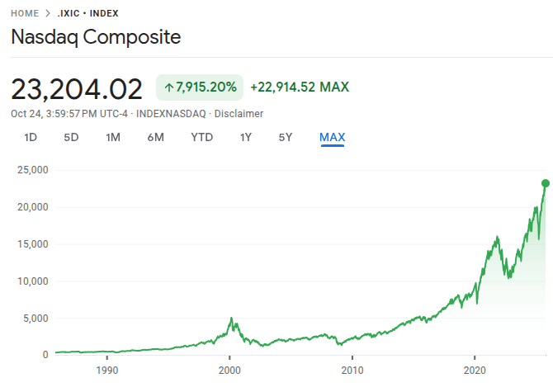Select the 5D time range tab

[x=71, y=137]
